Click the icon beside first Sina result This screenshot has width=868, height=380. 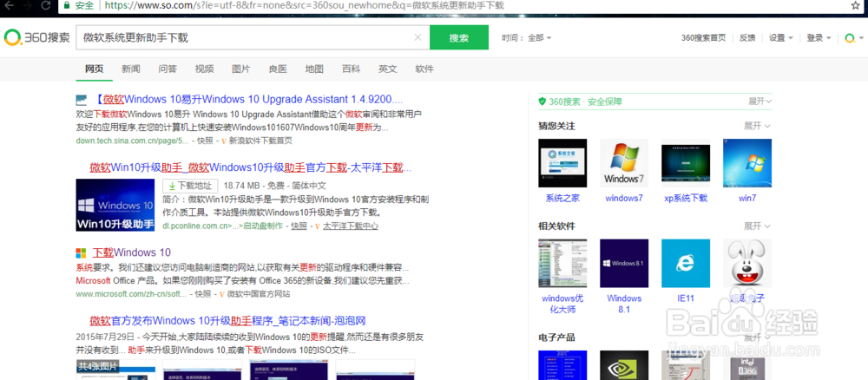[82, 100]
